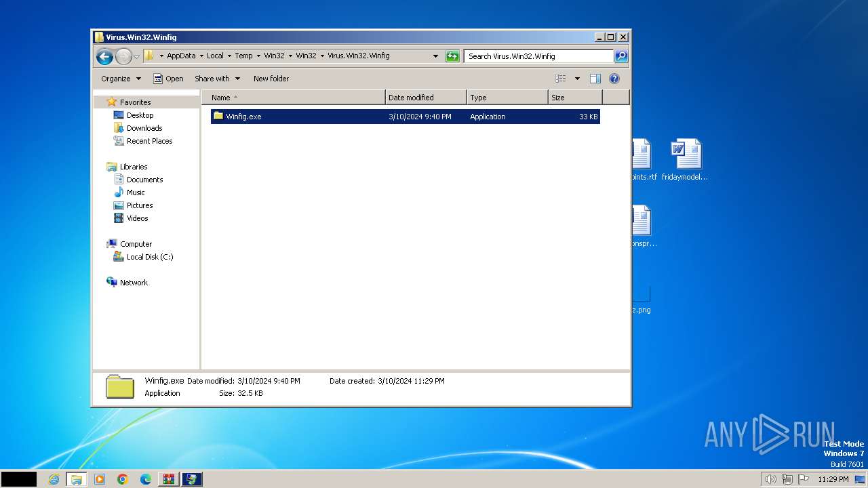
Task: Sort by the Name column header
Action: point(294,98)
